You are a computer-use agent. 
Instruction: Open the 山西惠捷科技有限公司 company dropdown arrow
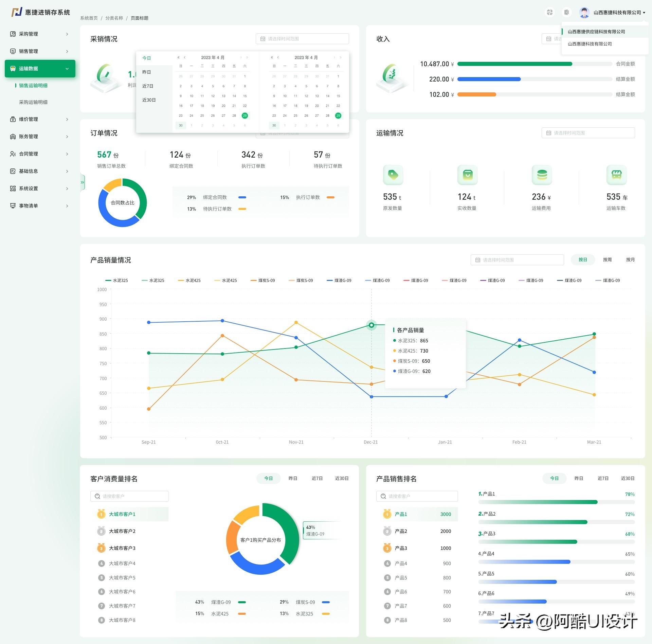pyautogui.click(x=644, y=13)
